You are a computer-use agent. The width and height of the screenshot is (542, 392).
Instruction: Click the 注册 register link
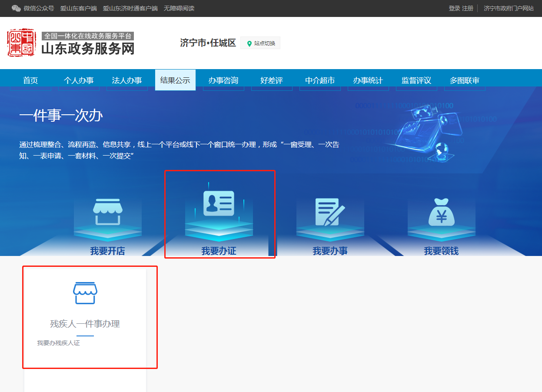click(x=468, y=8)
